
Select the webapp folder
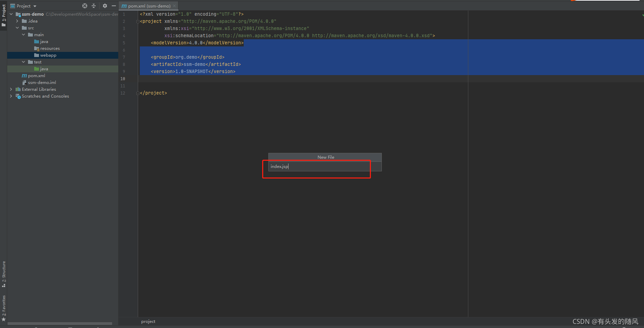coord(63,55)
